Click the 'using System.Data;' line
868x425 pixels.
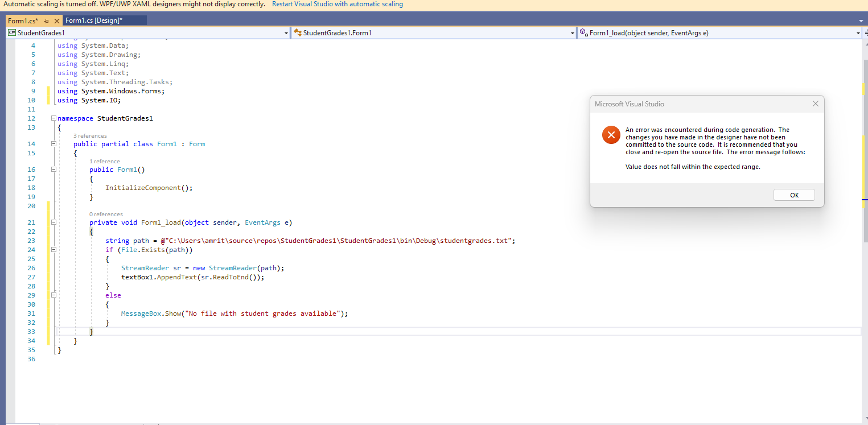tap(93, 46)
